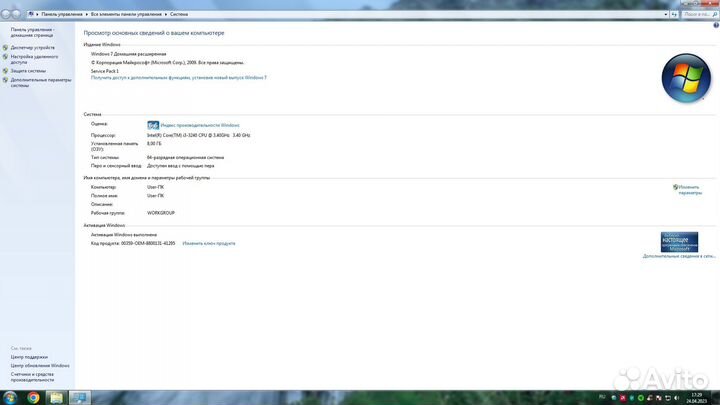Click the genuine Microsoft software badge

pyautogui.click(x=679, y=241)
